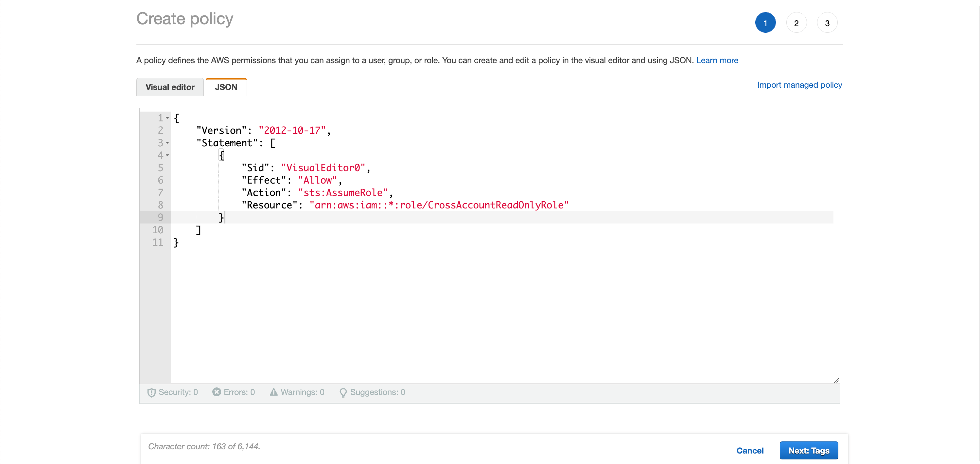Collapse the fold arrow on line 4
This screenshot has height=464, width=980.
[x=167, y=155]
